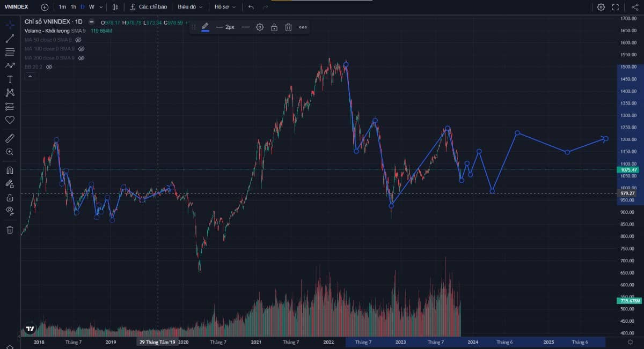Click the zoom in magnifier tool
The image size is (644, 349).
click(x=10, y=152)
